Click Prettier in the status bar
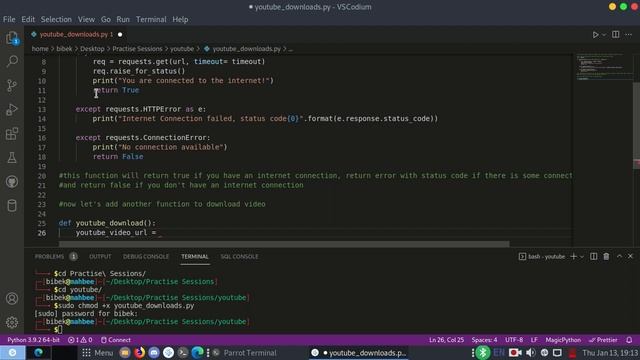This screenshot has width=640, height=360. pyautogui.click(x=603, y=340)
